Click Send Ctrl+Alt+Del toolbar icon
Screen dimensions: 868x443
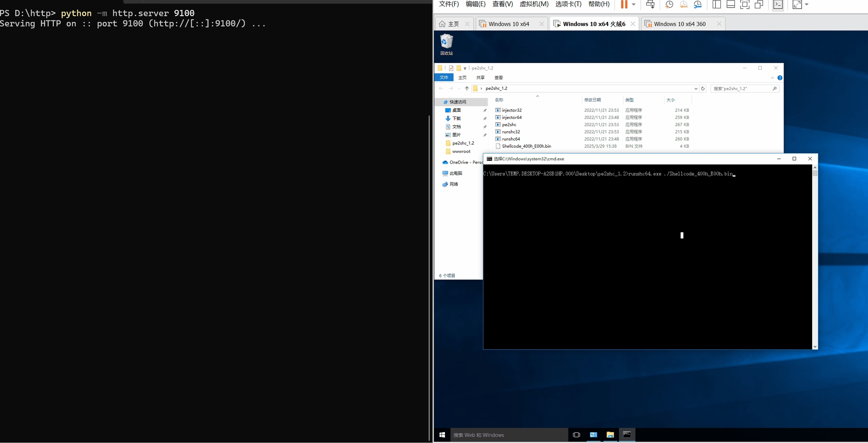tap(650, 4)
